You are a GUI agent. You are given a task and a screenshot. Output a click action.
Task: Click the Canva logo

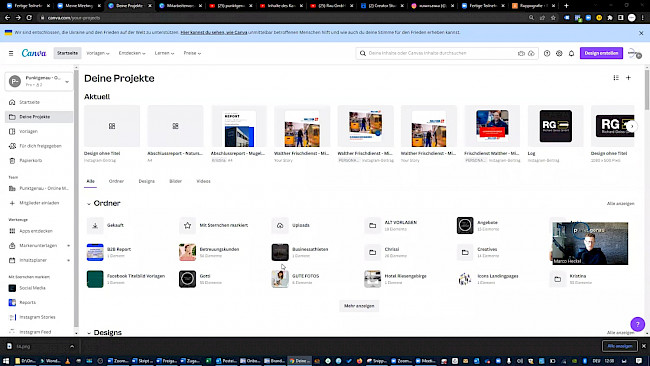pos(34,53)
